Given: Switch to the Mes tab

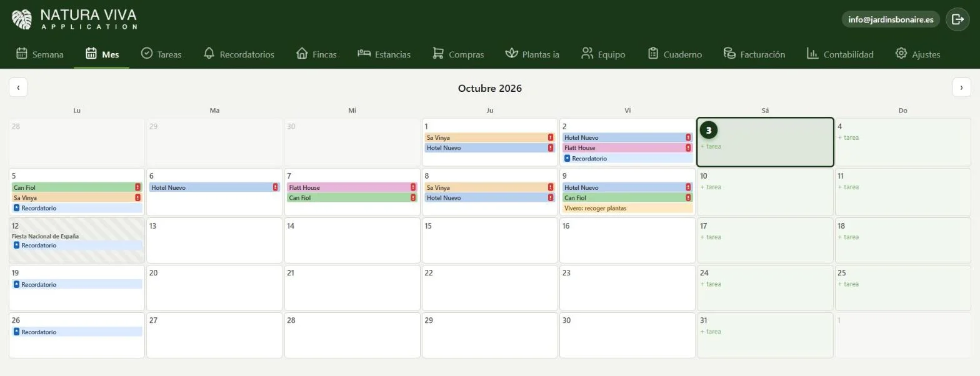Looking at the screenshot, I should coord(102,54).
